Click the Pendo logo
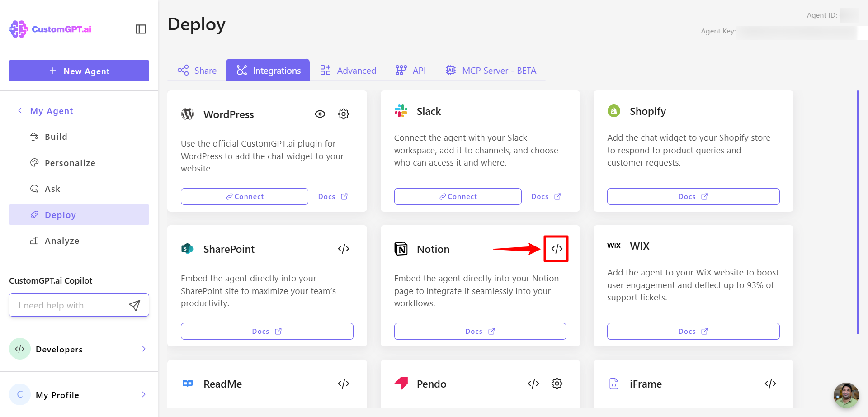Image resolution: width=868 pixels, height=417 pixels. [401, 383]
